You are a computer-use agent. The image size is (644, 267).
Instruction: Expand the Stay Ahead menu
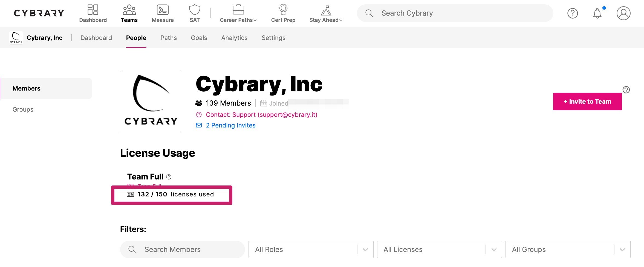pos(326,13)
